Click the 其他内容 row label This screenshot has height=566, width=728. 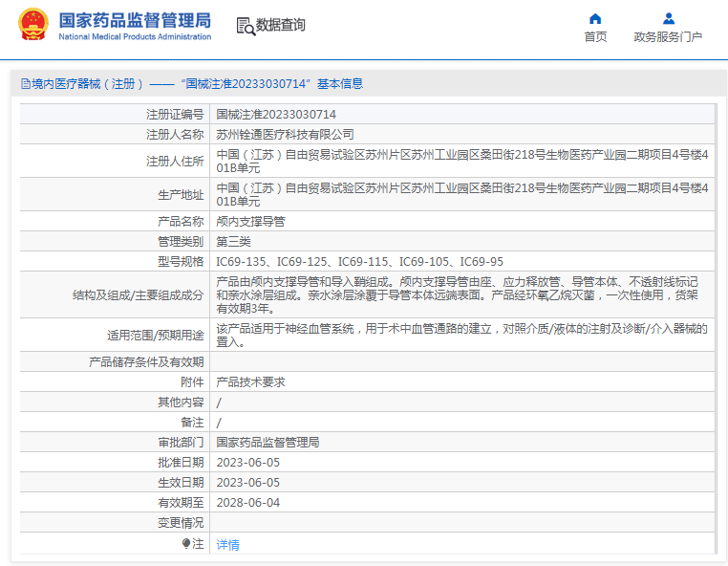[181, 402]
